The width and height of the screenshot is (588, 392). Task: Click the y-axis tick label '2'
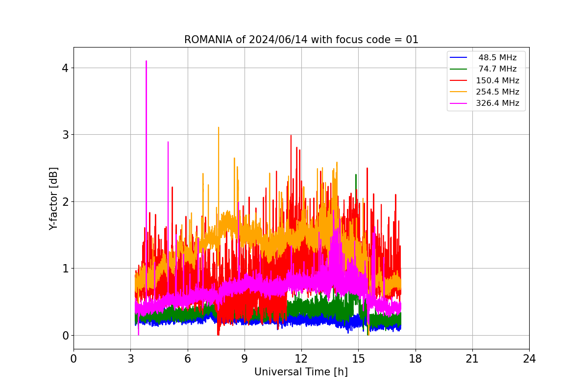[x=65, y=201]
